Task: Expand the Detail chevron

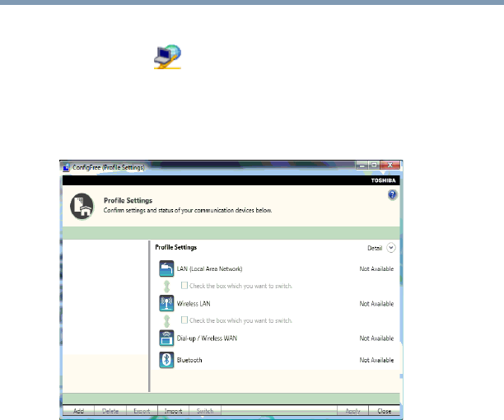Action: click(391, 247)
